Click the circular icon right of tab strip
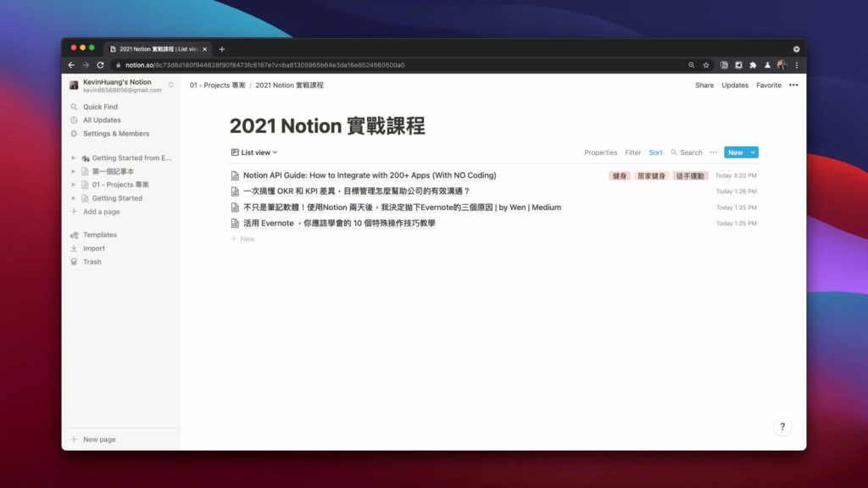This screenshot has height=488, width=868. 796,49
